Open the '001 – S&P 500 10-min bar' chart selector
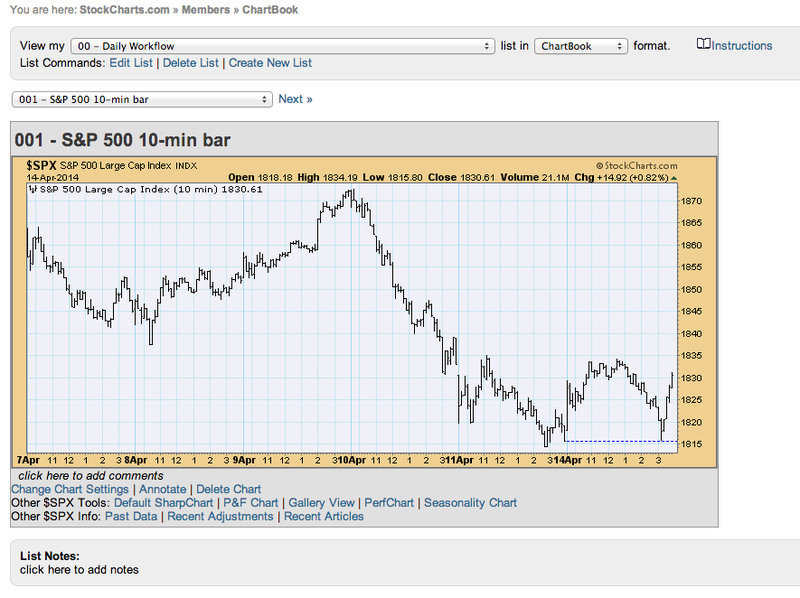Viewport: 800px width, 598px height. (x=142, y=99)
